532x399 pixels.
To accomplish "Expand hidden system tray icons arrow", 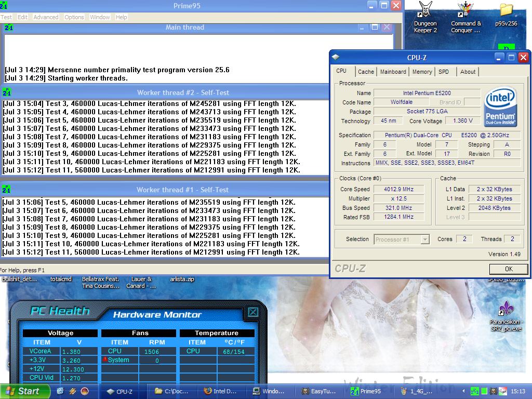I will point(463,391).
